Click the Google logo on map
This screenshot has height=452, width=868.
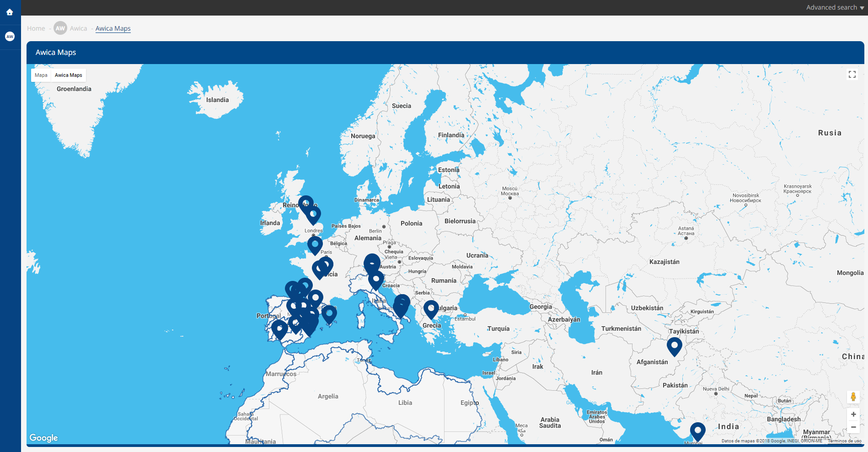[44, 438]
